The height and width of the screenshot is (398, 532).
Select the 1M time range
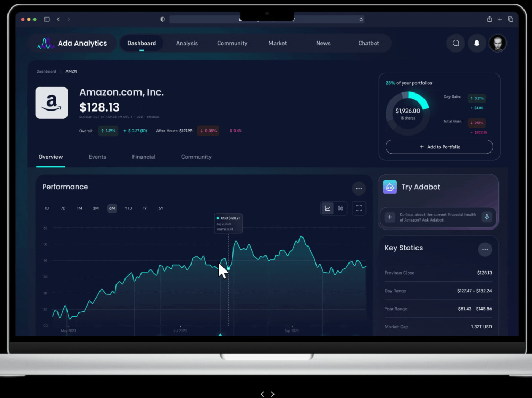[x=79, y=208]
